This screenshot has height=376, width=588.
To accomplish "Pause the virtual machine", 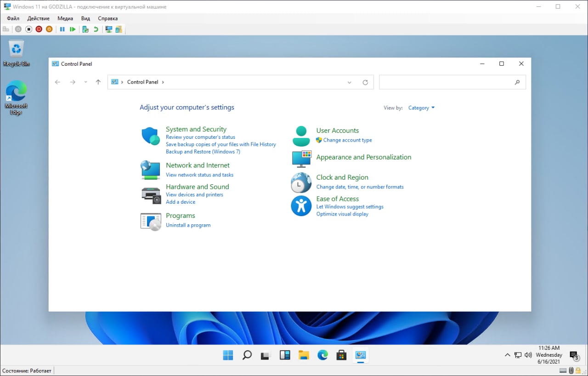I will point(62,29).
